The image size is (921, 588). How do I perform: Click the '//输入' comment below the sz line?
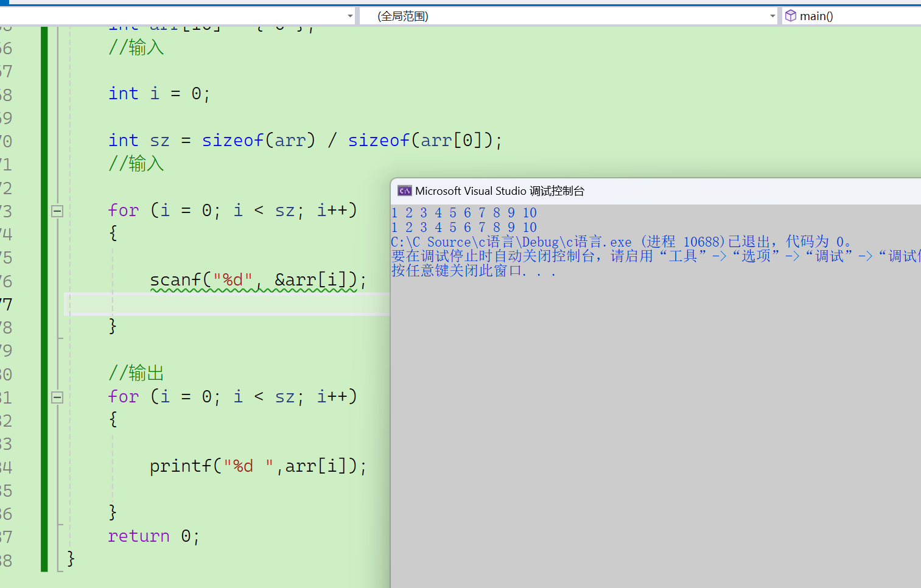(136, 163)
